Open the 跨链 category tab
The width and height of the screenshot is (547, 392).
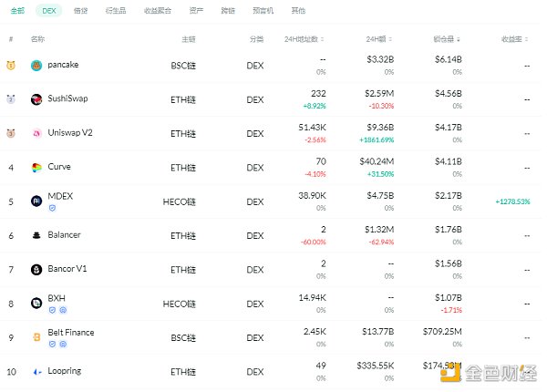click(228, 11)
